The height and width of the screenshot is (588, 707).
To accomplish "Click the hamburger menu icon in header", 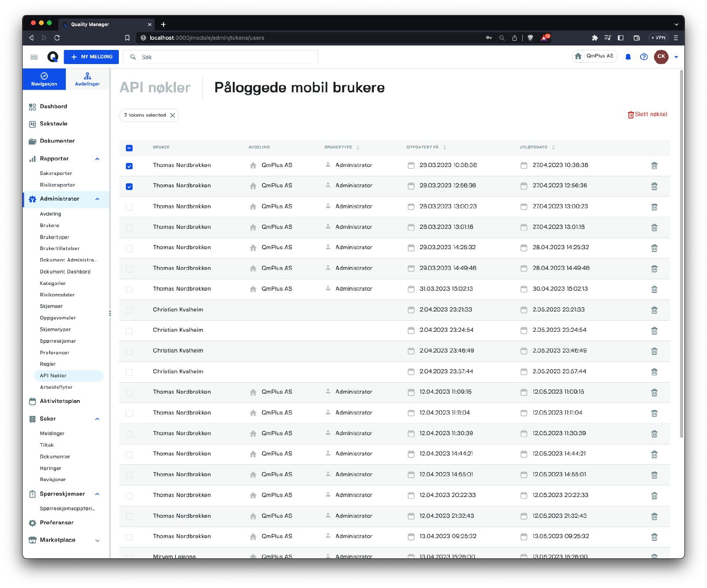I will tap(34, 57).
